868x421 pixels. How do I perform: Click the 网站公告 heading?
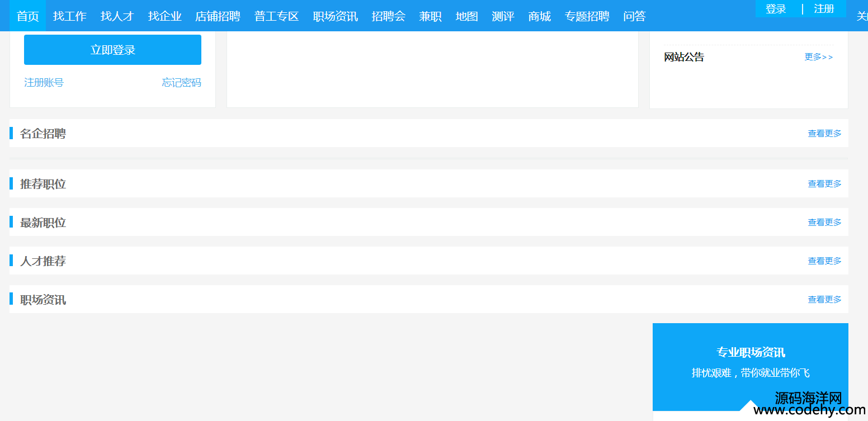click(684, 57)
